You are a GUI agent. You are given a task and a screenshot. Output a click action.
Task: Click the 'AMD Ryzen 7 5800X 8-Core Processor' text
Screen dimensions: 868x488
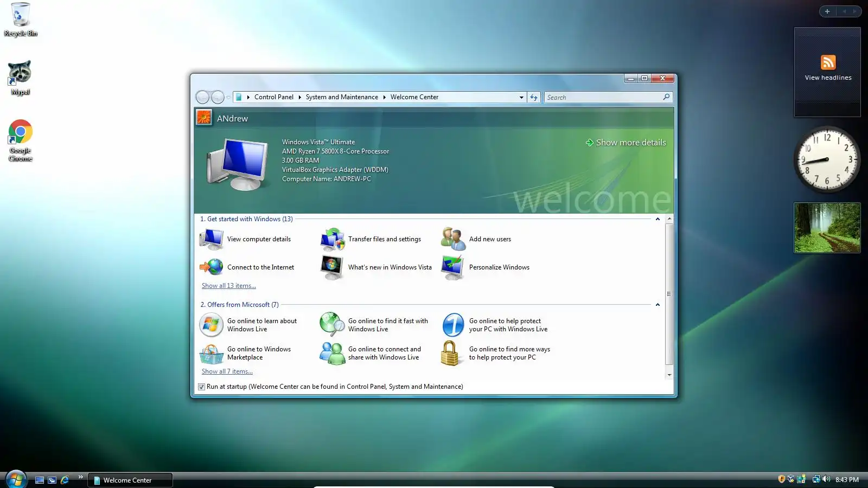tap(335, 151)
